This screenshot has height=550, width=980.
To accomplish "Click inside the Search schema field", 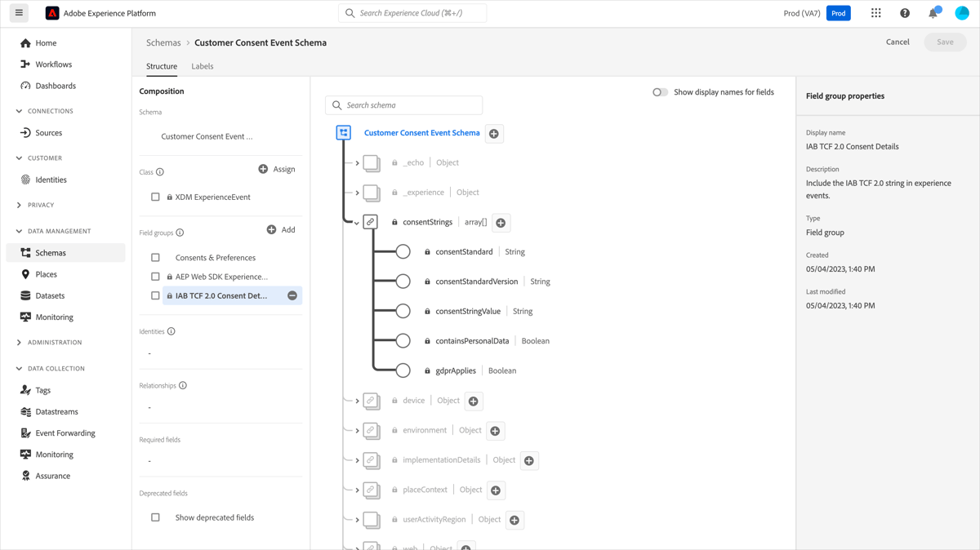I will (x=403, y=104).
